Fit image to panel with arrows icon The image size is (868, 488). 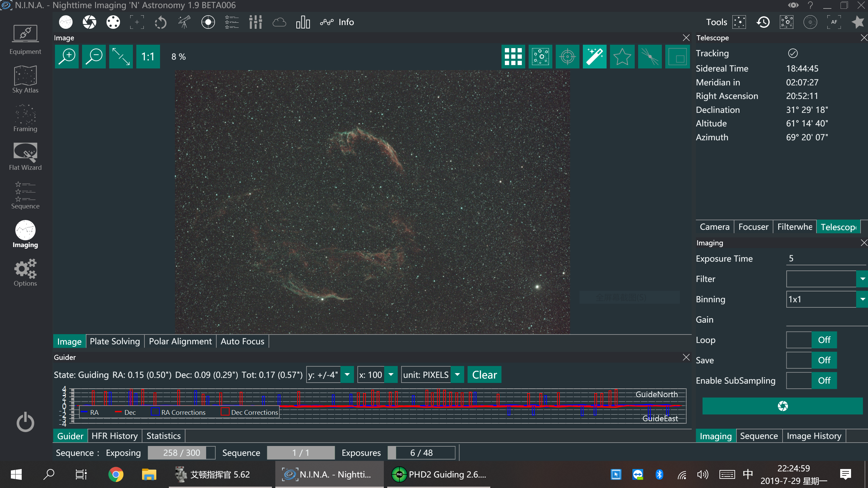[121, 57]
